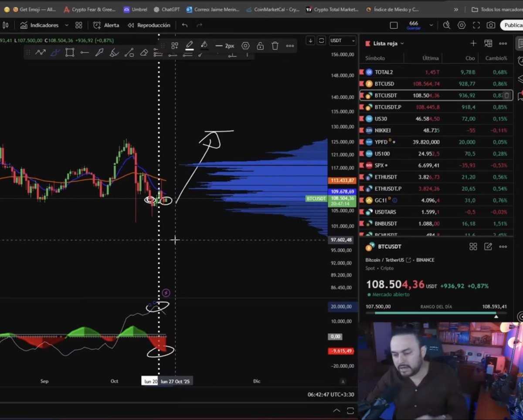Image resolution: width=523 pixels, height=420 pixels.
Task: Select the eraser tool
Action: point(144,53)
